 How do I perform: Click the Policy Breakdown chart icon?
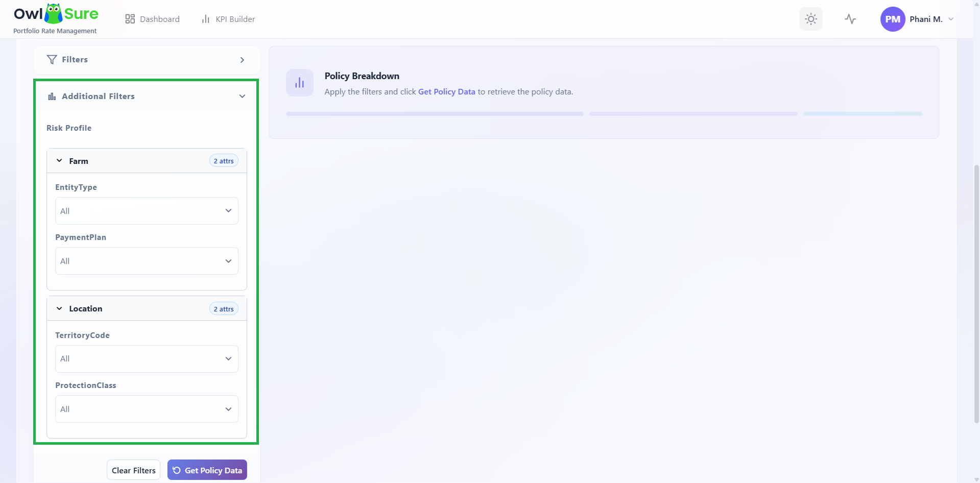click(x=299, y=83)
